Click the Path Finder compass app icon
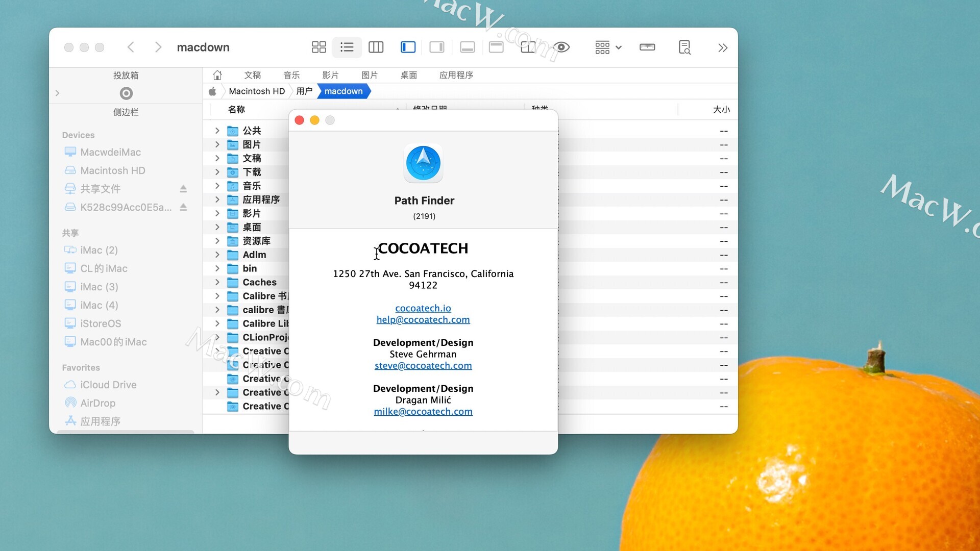The height and width of the screenshot is (551, 980). (x=423, y=163)
